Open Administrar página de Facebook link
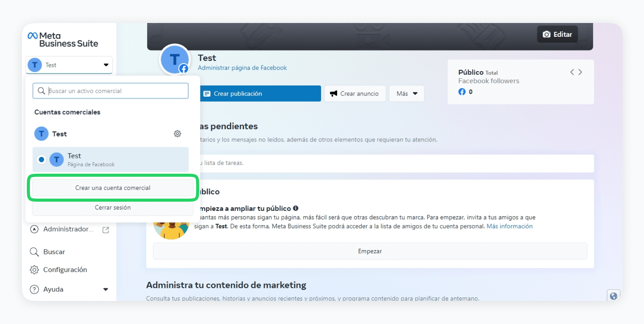The height and width of the screenshot is (324, 644). coord(242,68)
